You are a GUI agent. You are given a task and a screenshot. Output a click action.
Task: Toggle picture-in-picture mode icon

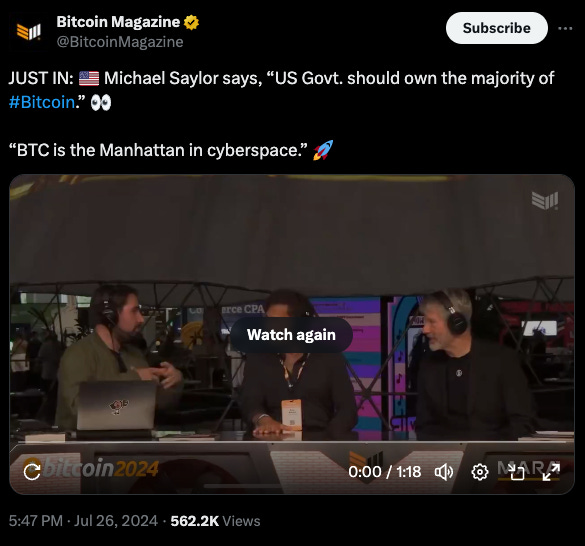point(517,472)
